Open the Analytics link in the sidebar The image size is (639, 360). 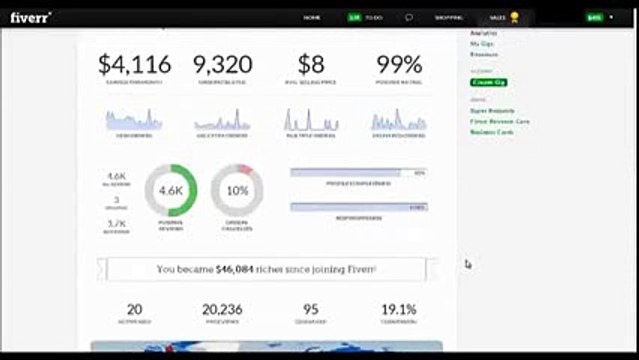tap(483, 33)
